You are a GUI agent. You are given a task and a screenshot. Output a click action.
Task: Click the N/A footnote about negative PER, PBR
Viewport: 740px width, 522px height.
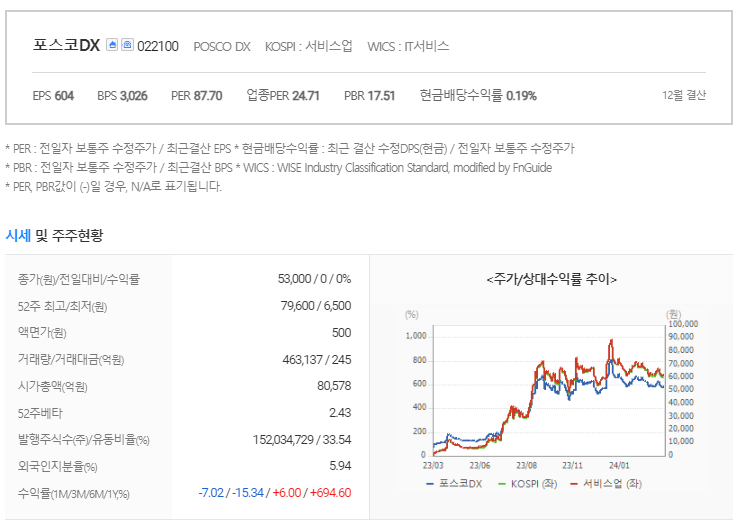coord(113,186)
